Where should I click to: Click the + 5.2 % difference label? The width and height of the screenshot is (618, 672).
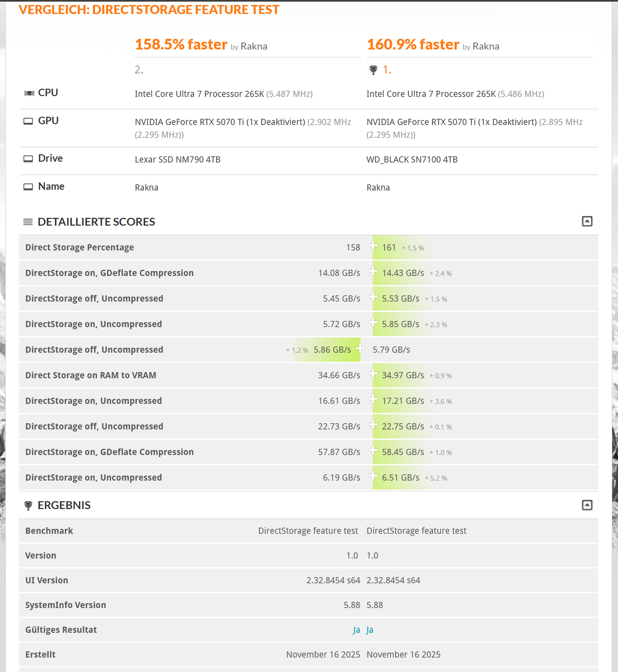[436, 478]
